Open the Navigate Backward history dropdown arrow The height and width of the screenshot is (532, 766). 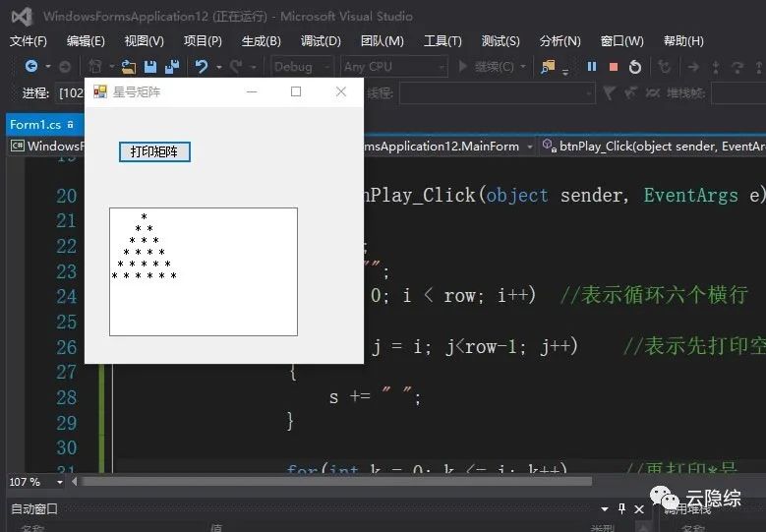[x=48, y=67]
